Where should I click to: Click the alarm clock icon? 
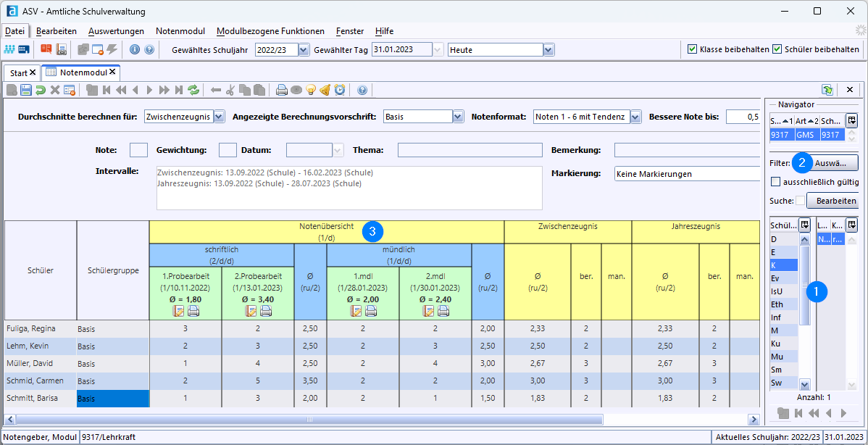point(339,90)
